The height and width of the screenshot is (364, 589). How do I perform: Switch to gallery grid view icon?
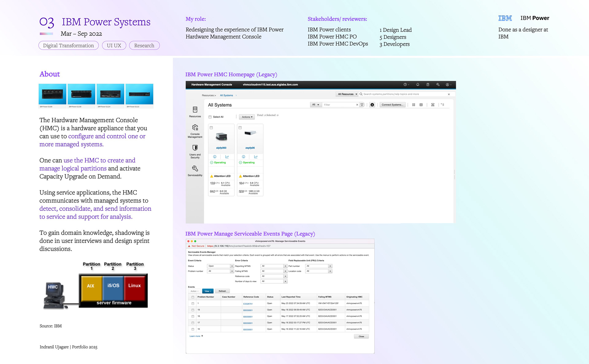414,105
